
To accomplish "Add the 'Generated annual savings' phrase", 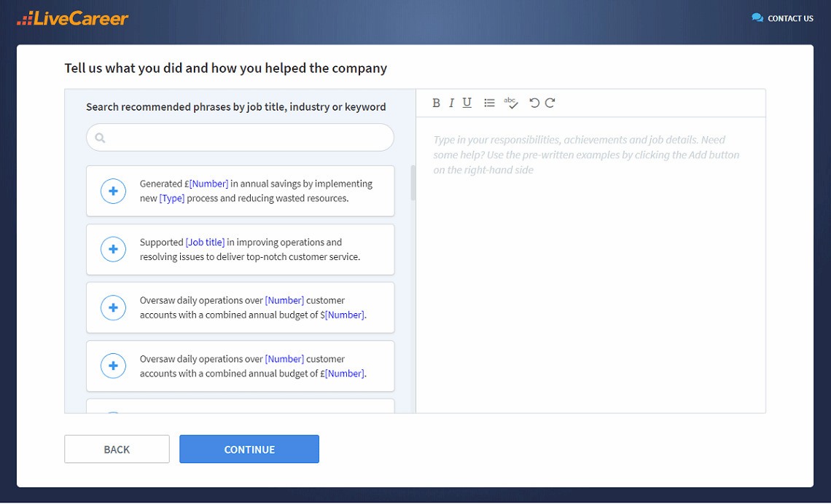I will (113, 192).
